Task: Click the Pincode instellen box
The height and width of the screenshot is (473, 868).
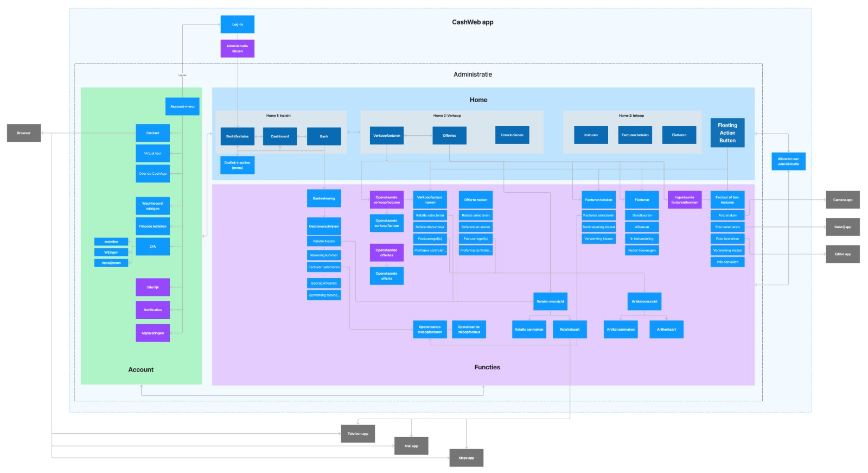Action: [152, 226]
